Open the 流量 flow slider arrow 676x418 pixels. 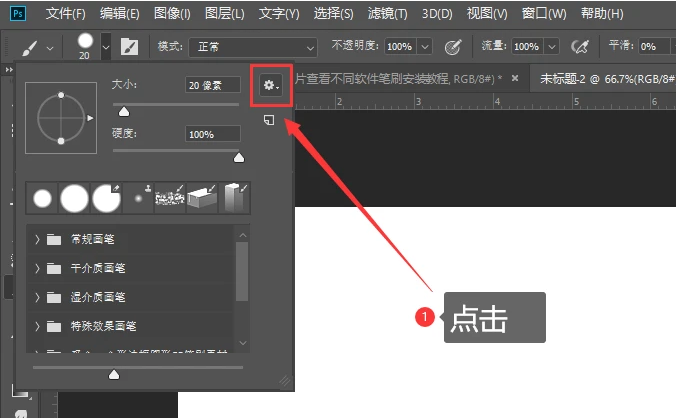click(x=552, y=47)
